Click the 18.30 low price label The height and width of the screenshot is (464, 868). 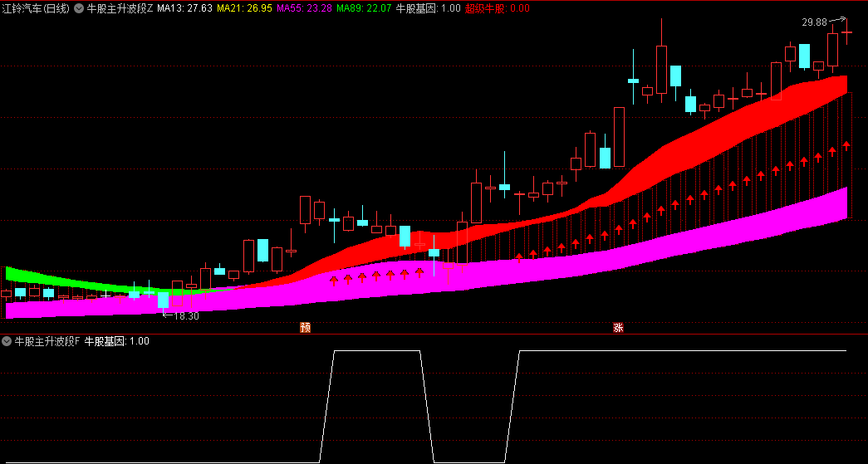pos(186,315)
